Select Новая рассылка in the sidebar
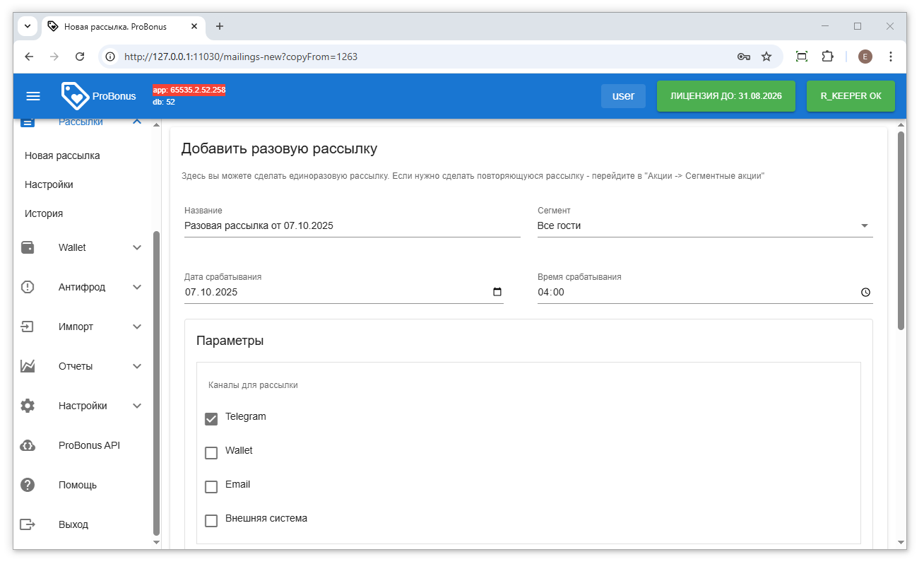Image resolution: width=924 pixels, height=564 pixels. click(62, 155)
